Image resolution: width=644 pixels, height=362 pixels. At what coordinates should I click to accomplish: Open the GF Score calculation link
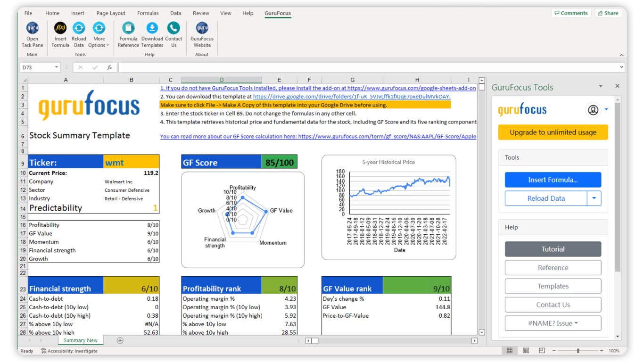[318, 137]
